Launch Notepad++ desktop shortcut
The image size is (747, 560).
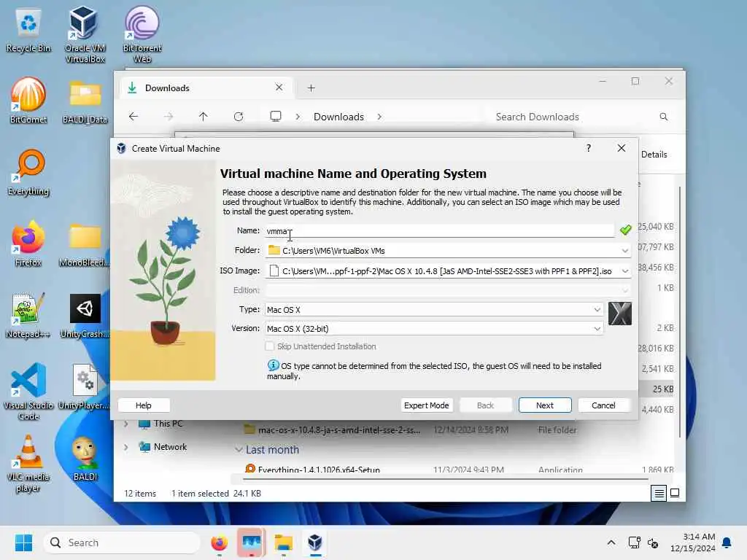point(28,315)
